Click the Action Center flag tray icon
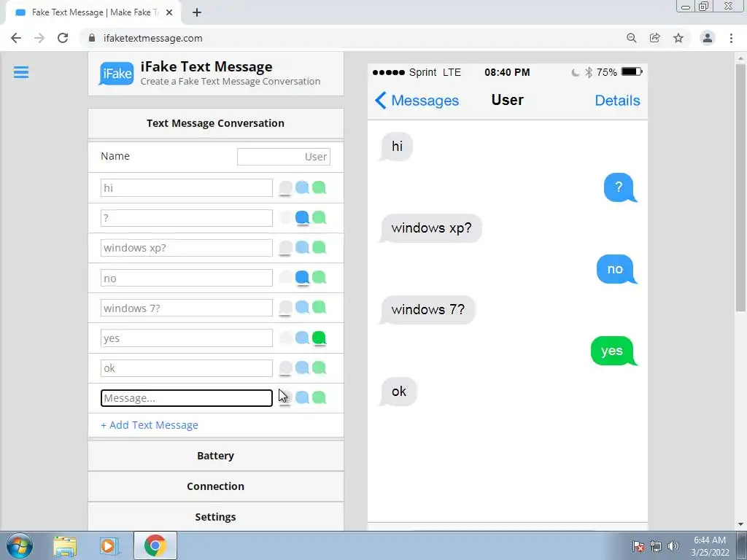747x560 pixels. tap(638, 546)
